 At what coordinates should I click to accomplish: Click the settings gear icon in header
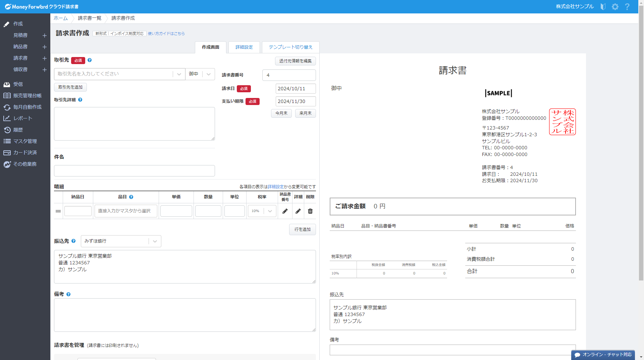pos(615,7)
